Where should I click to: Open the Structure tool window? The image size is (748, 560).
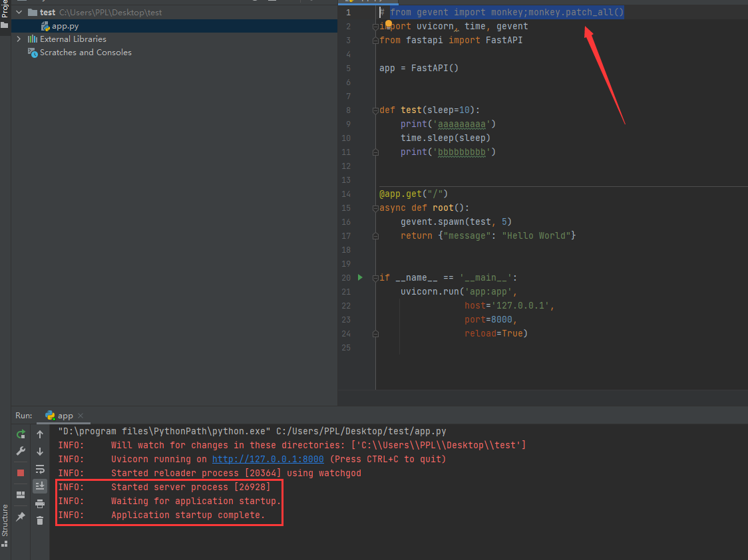click(x=5, y=519)
